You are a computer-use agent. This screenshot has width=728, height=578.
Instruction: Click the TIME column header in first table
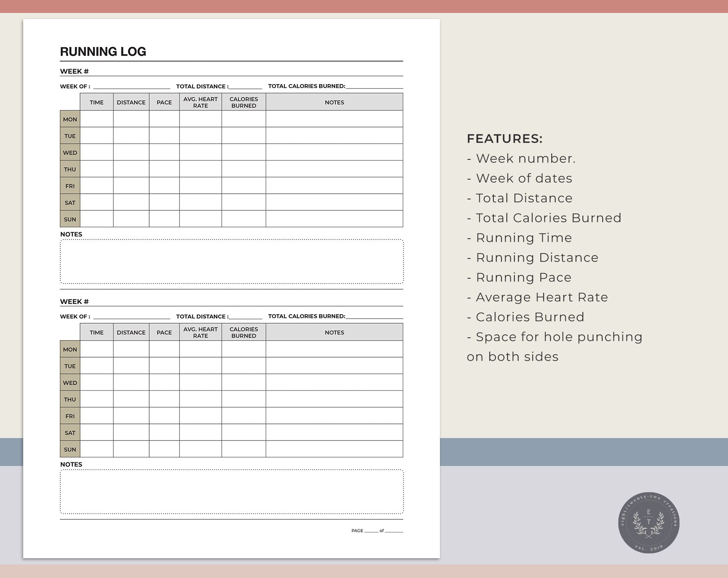[96, 102]
